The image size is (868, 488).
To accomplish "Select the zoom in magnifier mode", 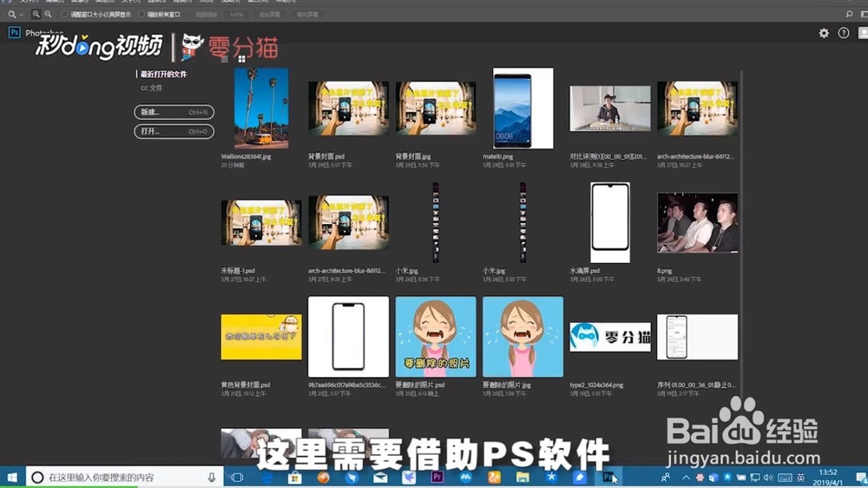I will click(36, 15).
